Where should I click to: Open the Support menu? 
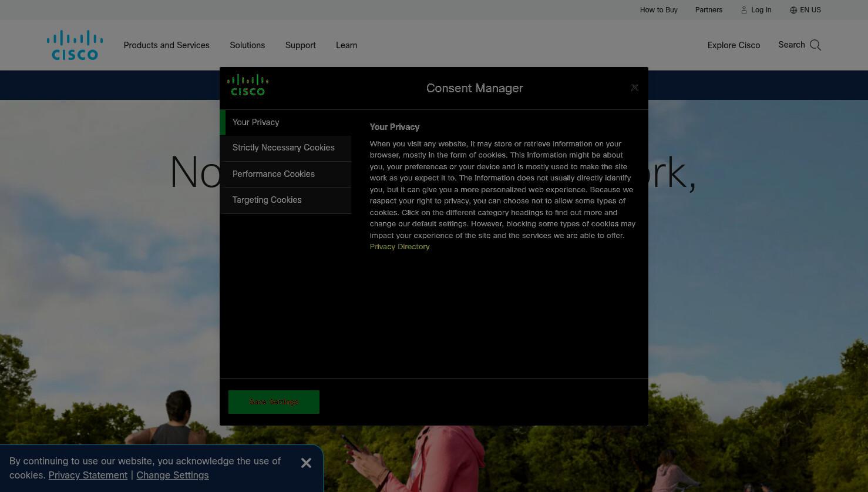tap(300, 45)
